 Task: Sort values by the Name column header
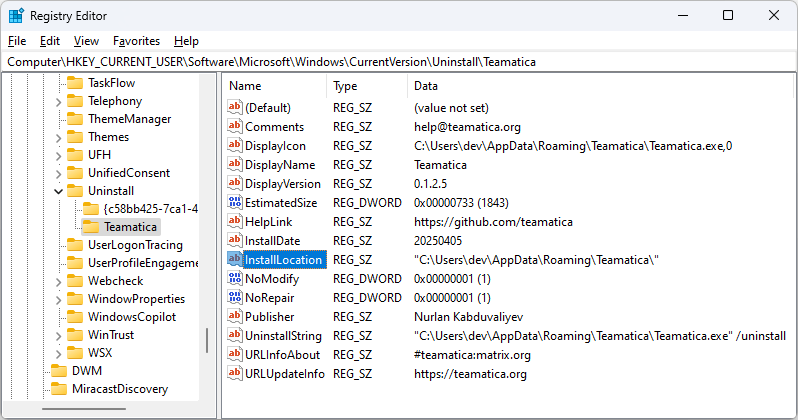274,86
